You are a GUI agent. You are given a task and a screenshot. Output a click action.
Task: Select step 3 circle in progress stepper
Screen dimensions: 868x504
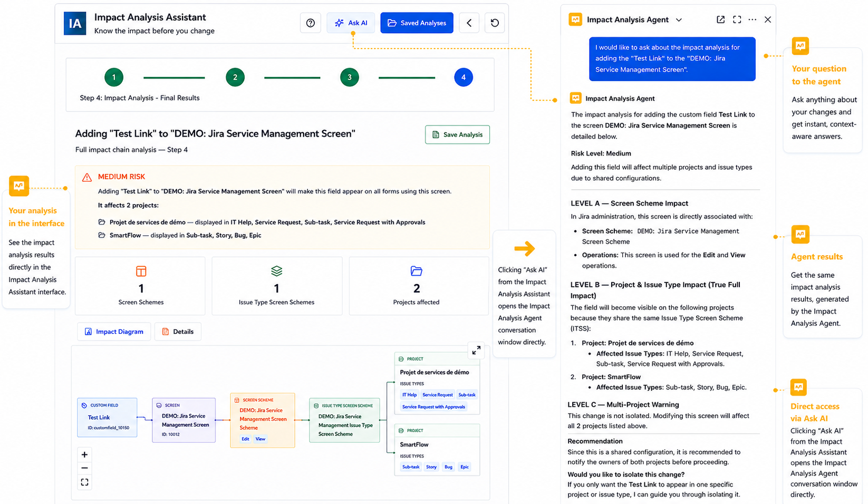(x=350, y=77)
